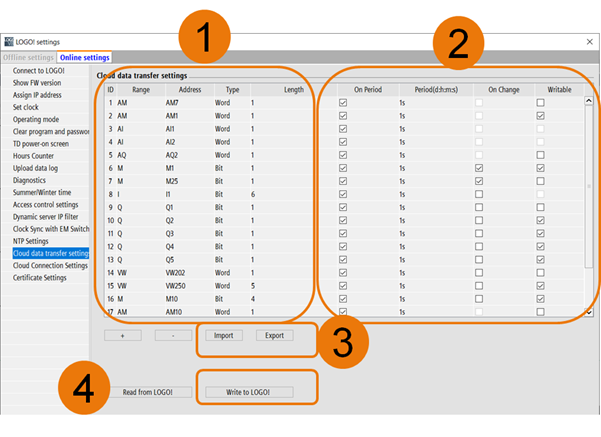
Task: Close the LOGO! settings window
Action: point(590,42)
